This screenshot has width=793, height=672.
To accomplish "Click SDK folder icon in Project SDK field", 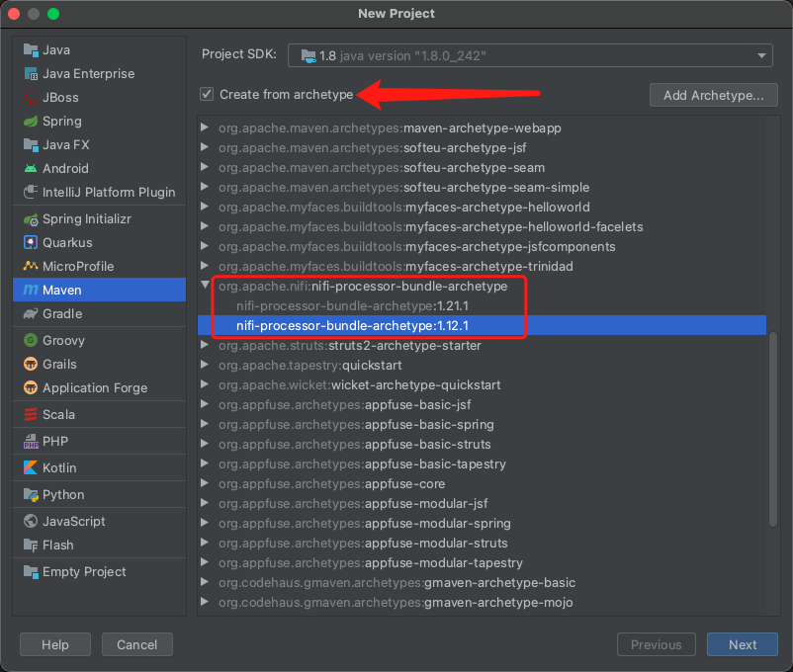I will [x=308, y=55].
